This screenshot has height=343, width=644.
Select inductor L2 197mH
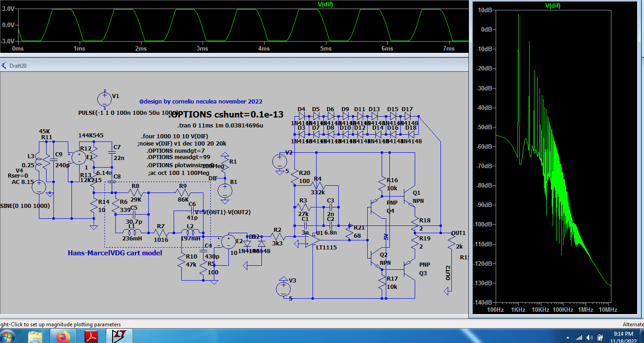[x=190, y=232]
